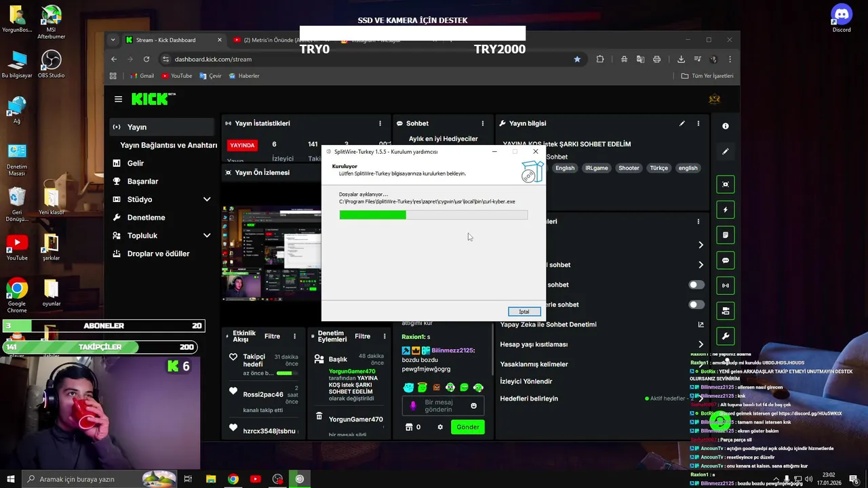
Task: Open Etkinlik Akışı Filtre dropdown
Action: [x=272, y=336]
